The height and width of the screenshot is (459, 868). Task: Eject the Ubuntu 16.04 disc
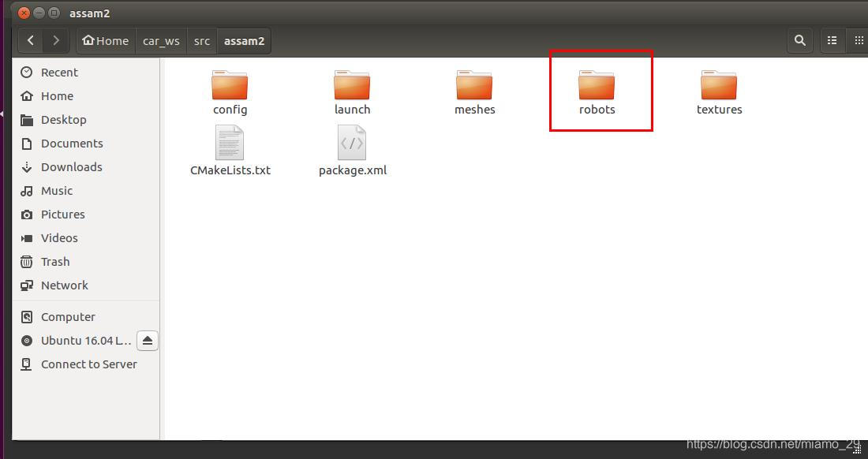[148, 341]
